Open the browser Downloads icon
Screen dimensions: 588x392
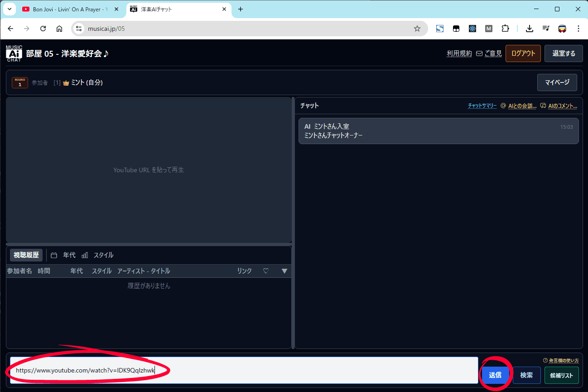coord(529,29)
